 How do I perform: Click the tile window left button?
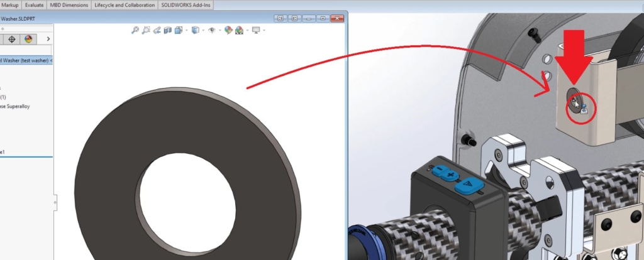pyautogui.click(x=280, y=18)
